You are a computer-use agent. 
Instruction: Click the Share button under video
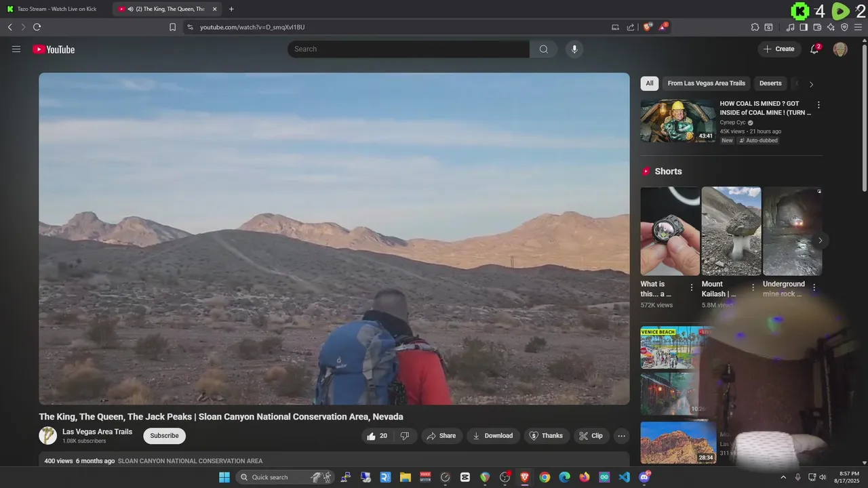point(441,436)
